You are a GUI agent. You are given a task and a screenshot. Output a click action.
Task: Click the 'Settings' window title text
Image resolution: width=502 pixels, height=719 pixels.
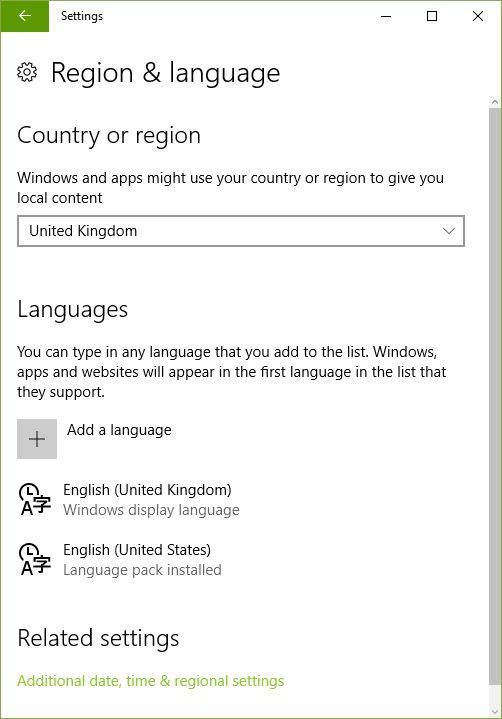pyautogui.click(x=82, y=16)
